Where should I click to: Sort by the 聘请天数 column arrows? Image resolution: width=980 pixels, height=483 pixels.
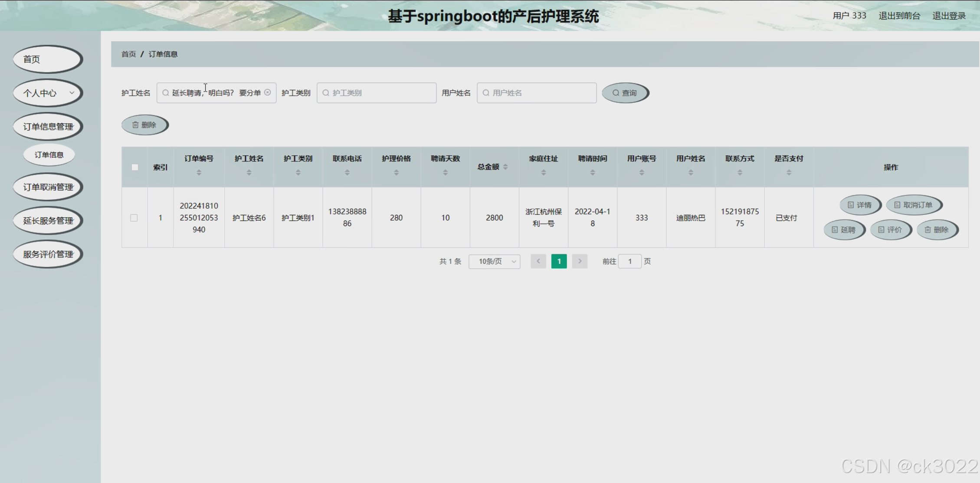[x=445, y=173]
